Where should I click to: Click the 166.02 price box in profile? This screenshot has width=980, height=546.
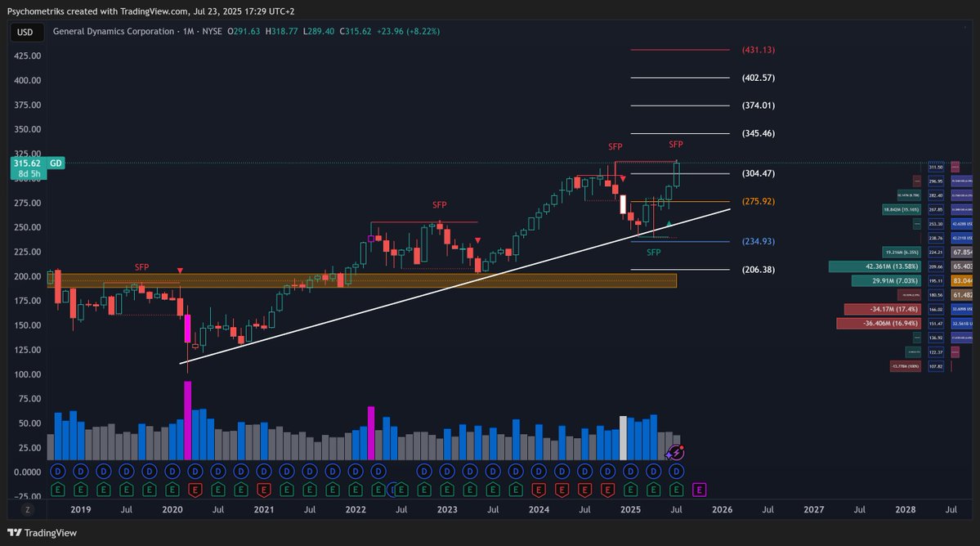(936, 309)
